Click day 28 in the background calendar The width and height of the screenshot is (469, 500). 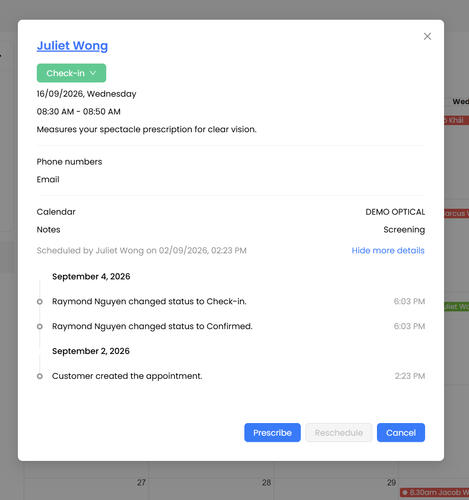click(266, 482)
